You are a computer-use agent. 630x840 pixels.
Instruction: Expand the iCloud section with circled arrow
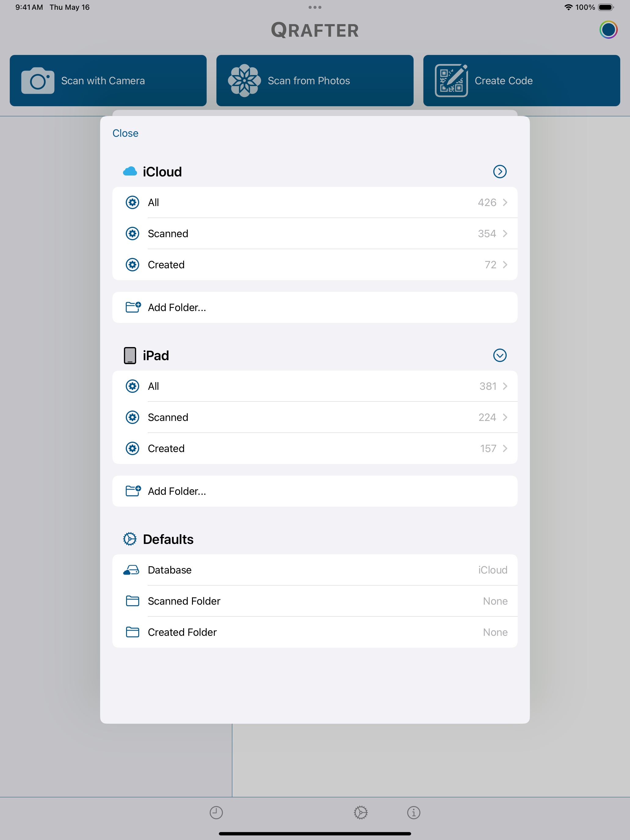[x=500, y=171]
